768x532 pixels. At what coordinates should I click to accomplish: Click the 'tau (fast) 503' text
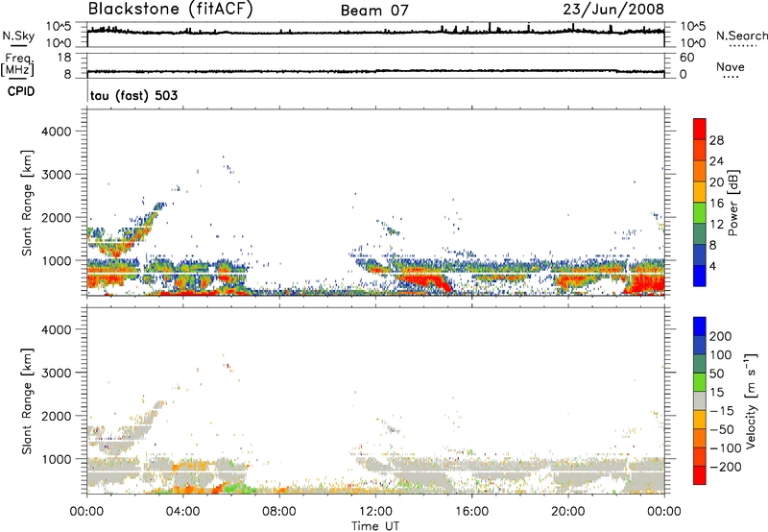(x=133, y=95)
